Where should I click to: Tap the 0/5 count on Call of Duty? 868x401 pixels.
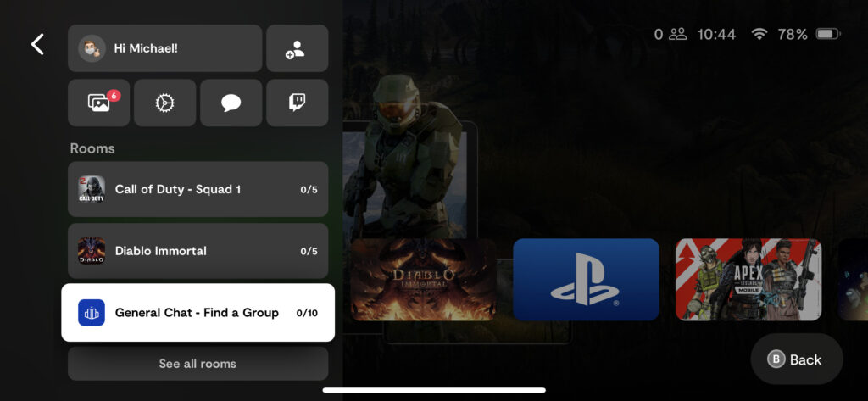point(309,189)
